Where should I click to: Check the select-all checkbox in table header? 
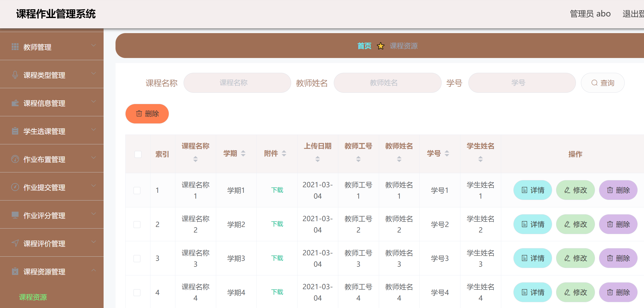coord(138,154)
